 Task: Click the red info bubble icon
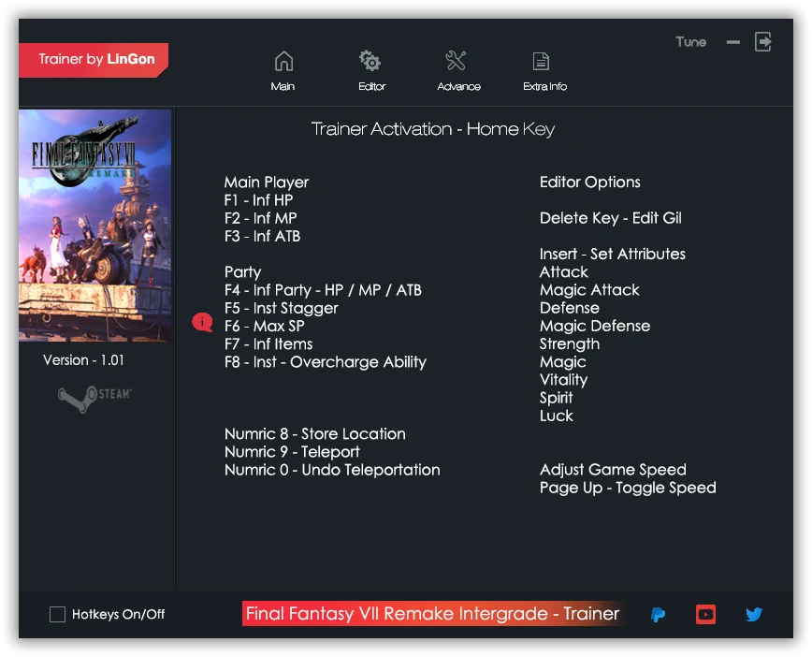pos(202,322)
